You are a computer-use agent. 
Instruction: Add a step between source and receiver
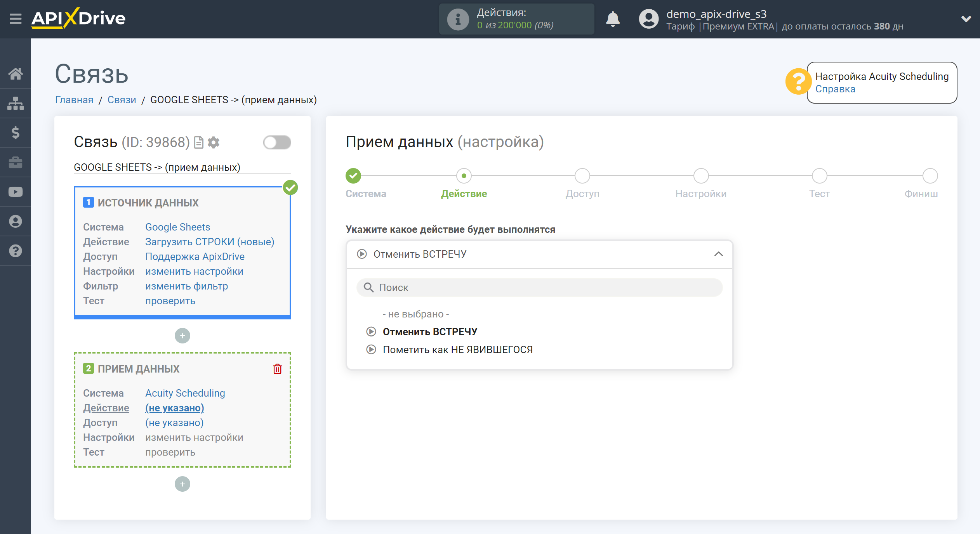pos(182,336)
